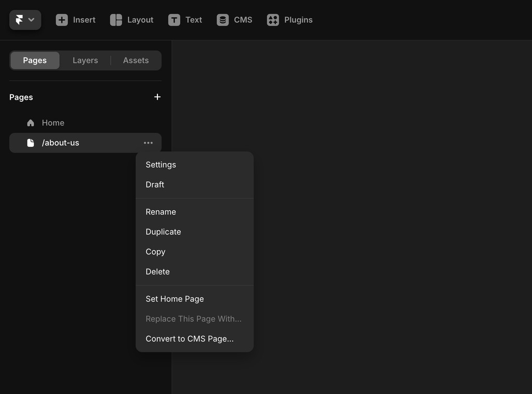
Task: Set /about-us as a Draft
Action: point(155,184)
